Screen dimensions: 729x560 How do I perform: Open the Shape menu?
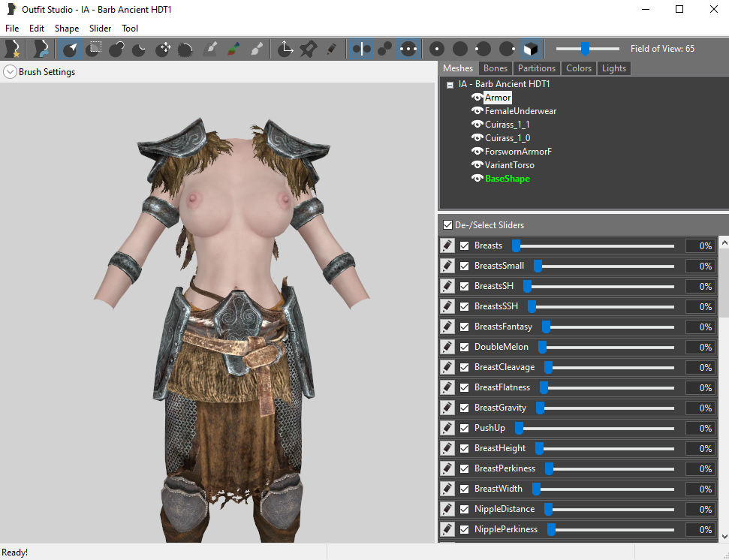point(67,29)
